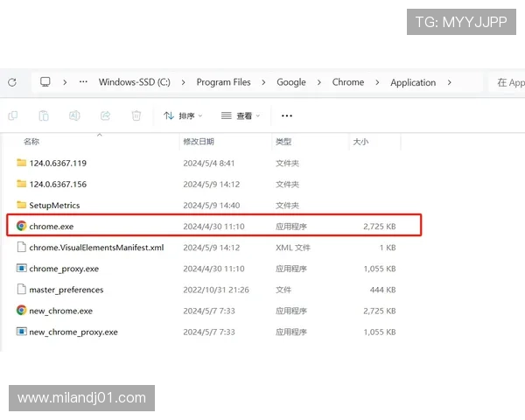Open the 排序 sort dropdown
Viewport: 525px width, 420px height.
pos(183,115)
